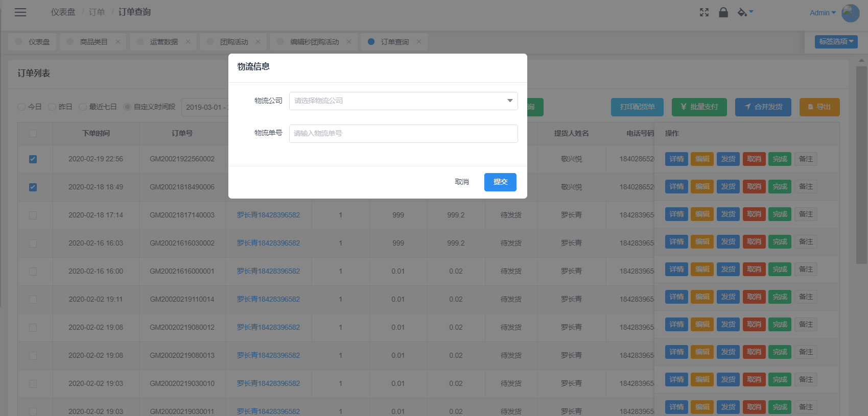Click the 下单时间 column header
The height and width of the screenshot is (416, 868).
coord(96,133)
